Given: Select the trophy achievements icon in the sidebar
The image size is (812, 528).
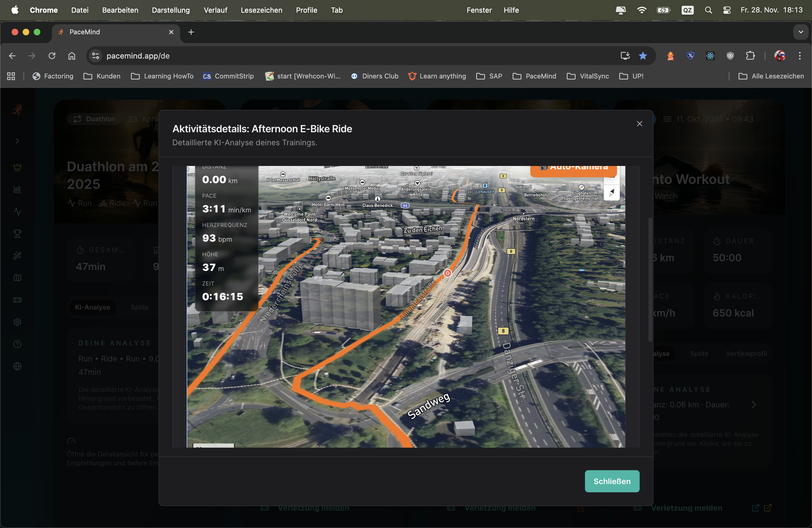Looking at the screenshot, I should 17,233.
